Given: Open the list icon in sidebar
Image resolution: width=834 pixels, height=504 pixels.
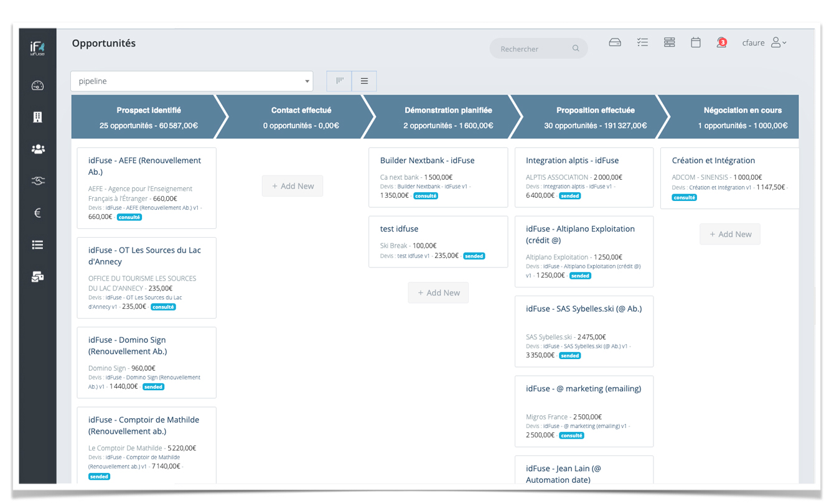Looking at the screenshot, I should pyautogui.click(x=37, y=245).
